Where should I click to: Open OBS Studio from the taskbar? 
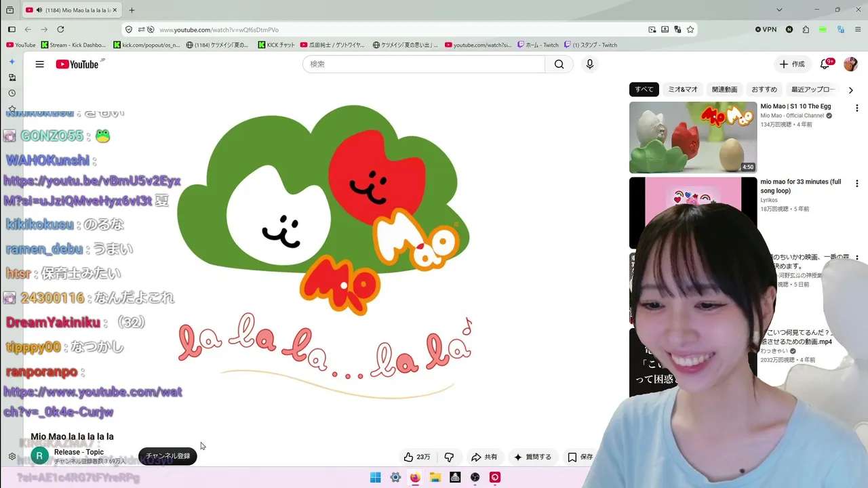[x=475, y=477]
